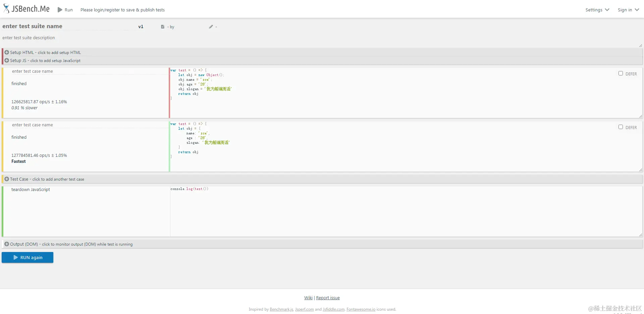Screen dimensions: 644x314
Task: Click the document icon beside '- by'
Action: tap(163, 27)
